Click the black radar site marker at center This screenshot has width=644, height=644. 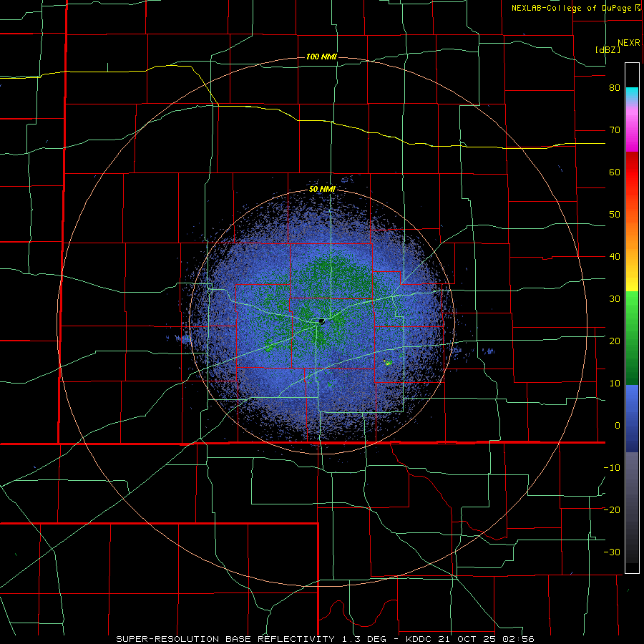321,321
